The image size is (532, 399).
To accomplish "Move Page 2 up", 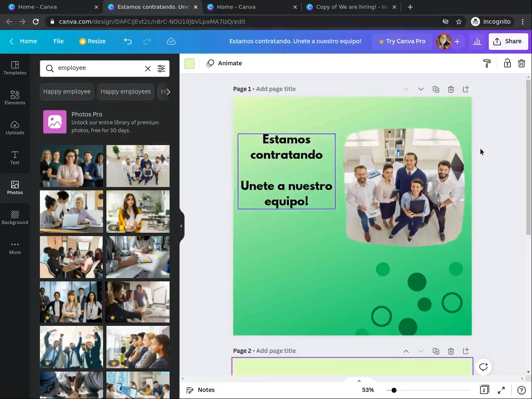I will click(406, 351).
